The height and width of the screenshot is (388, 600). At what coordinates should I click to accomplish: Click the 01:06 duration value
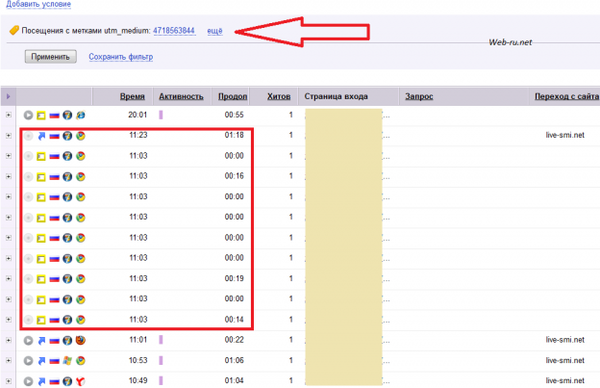234,360
